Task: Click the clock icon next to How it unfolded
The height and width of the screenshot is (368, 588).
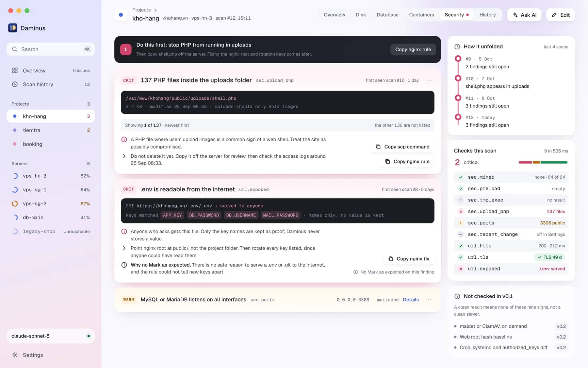Action: click(457, 46)
